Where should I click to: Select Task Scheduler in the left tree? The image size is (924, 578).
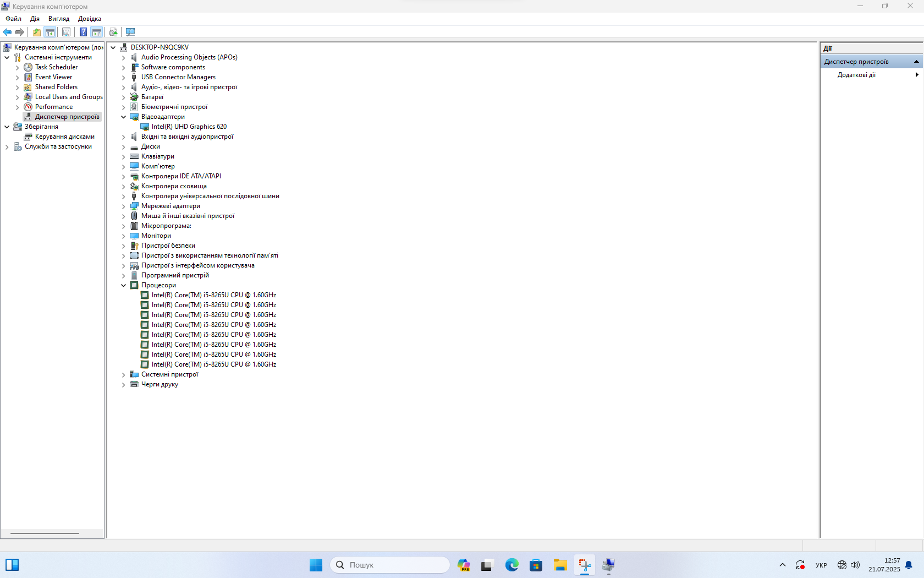56,67
